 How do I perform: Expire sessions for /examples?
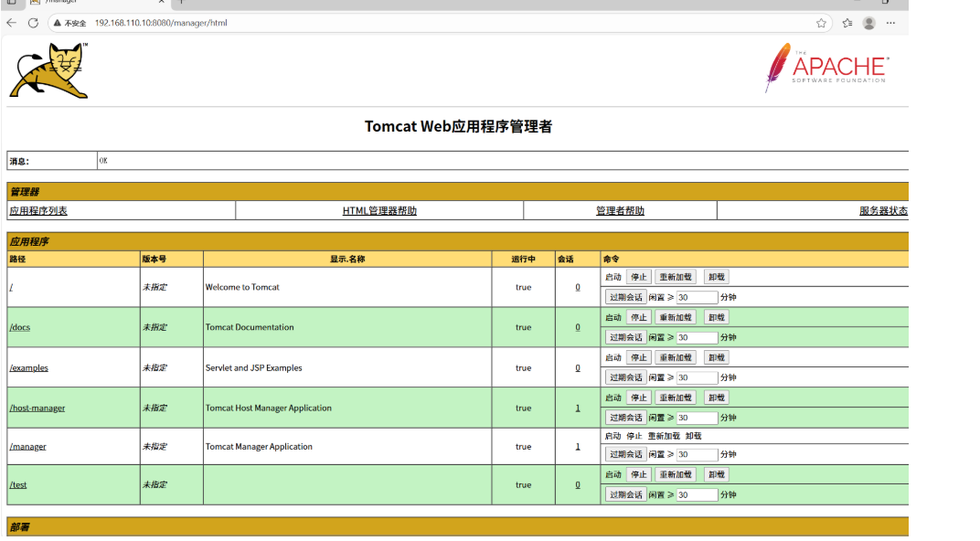pos(625,377)
